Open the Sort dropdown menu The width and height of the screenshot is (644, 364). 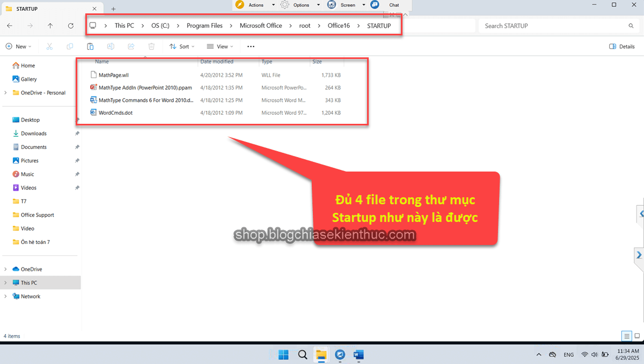tap(182, 47)
